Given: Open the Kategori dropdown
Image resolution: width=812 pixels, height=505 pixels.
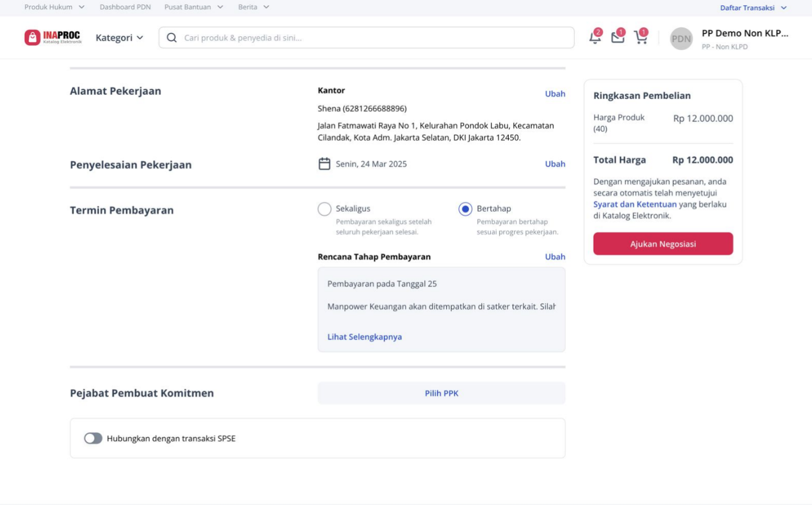Looking at the screenshot, I should [119, 38].
